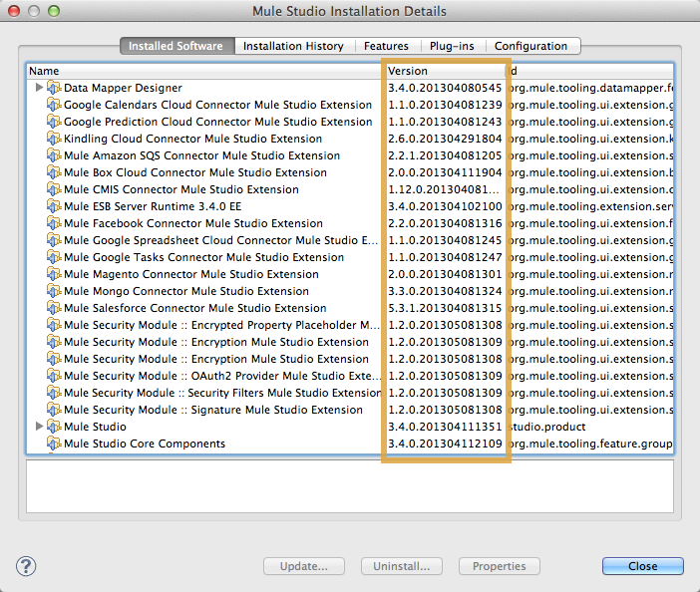Select Mule Box Cloud Connector row
The width and height of the screenshot is (700, 592).
(194, 172)
